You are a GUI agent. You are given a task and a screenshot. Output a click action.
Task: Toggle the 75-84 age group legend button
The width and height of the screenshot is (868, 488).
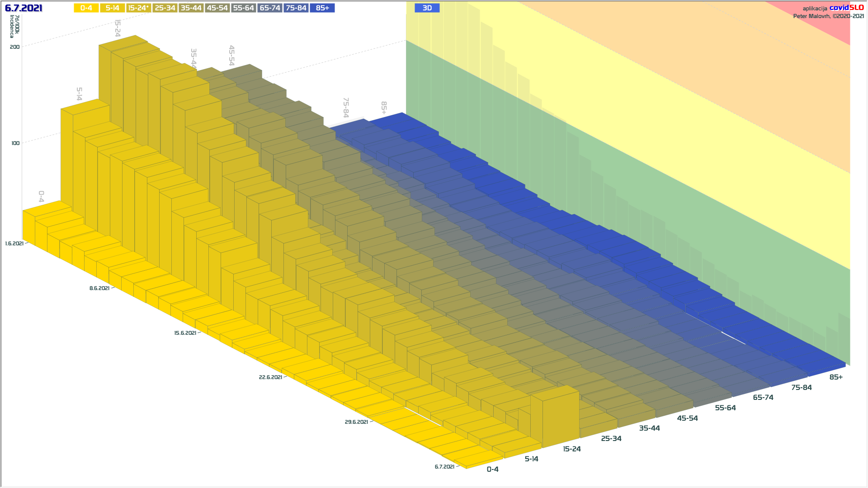coord(296,8)
